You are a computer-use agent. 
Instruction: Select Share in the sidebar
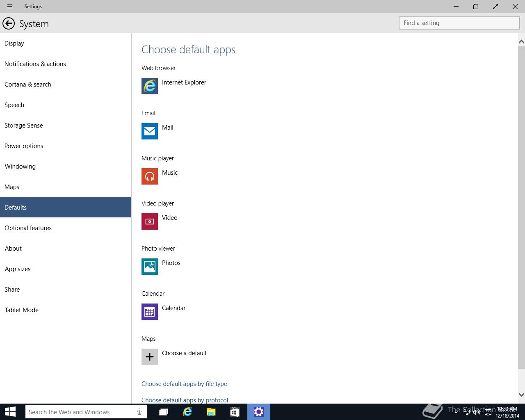(66, 289)
